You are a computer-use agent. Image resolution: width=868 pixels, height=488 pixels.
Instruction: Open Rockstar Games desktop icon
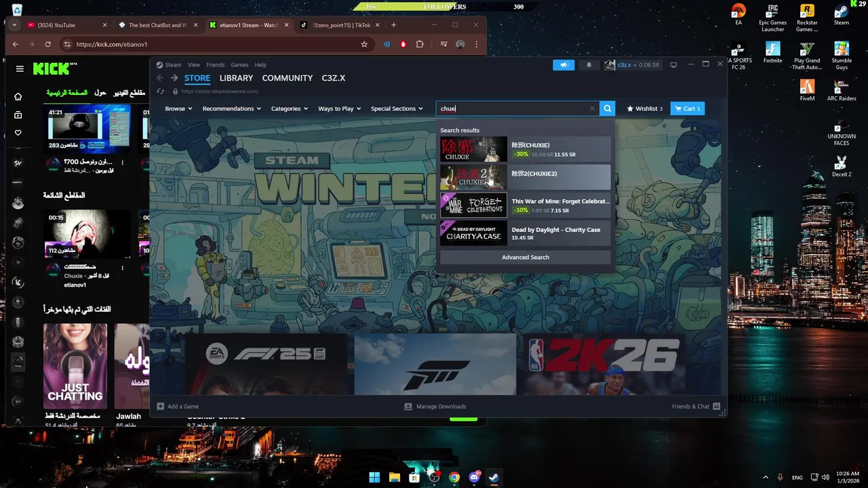[807, 18]
